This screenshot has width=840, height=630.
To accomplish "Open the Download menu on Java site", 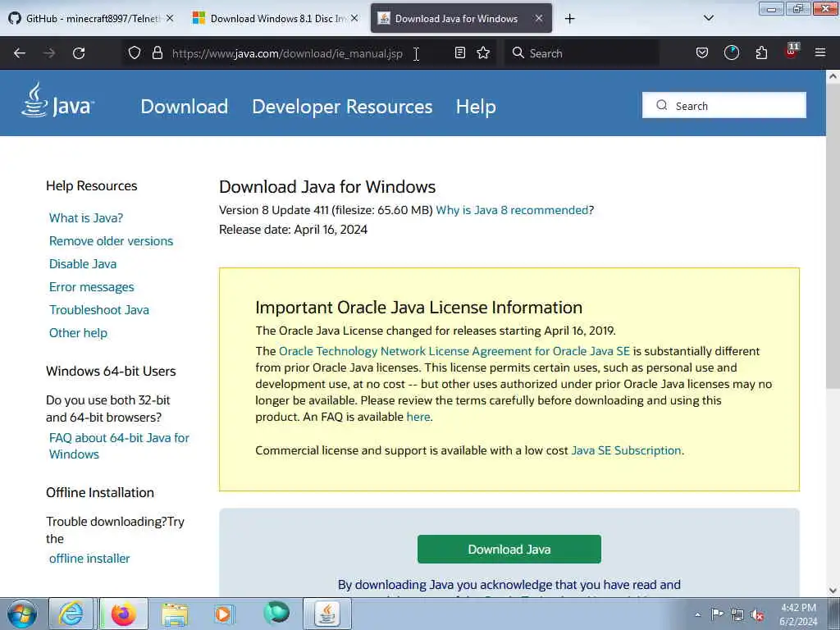I will (185, 107).
